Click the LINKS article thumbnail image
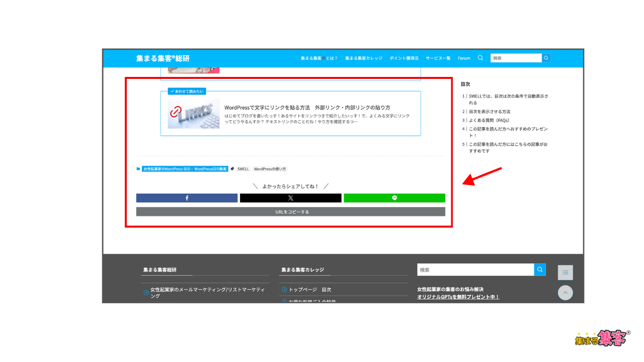 (x=194, y=114)
